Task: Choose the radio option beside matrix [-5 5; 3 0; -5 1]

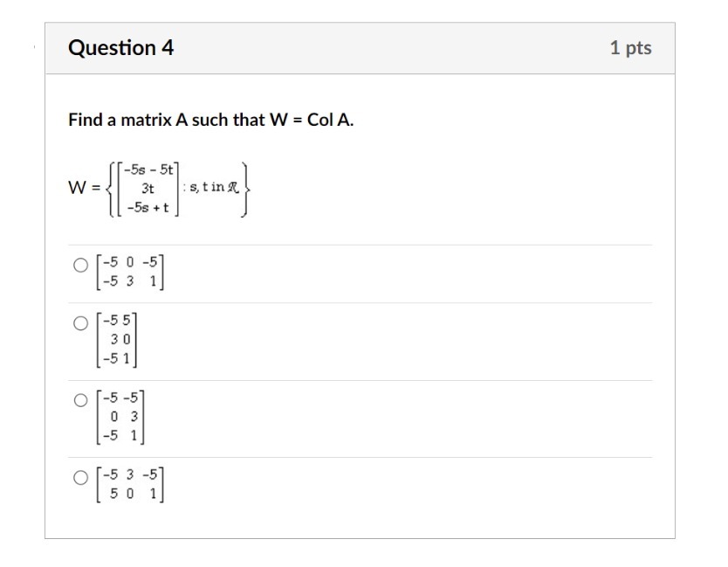Action: (x=81, y=323)
